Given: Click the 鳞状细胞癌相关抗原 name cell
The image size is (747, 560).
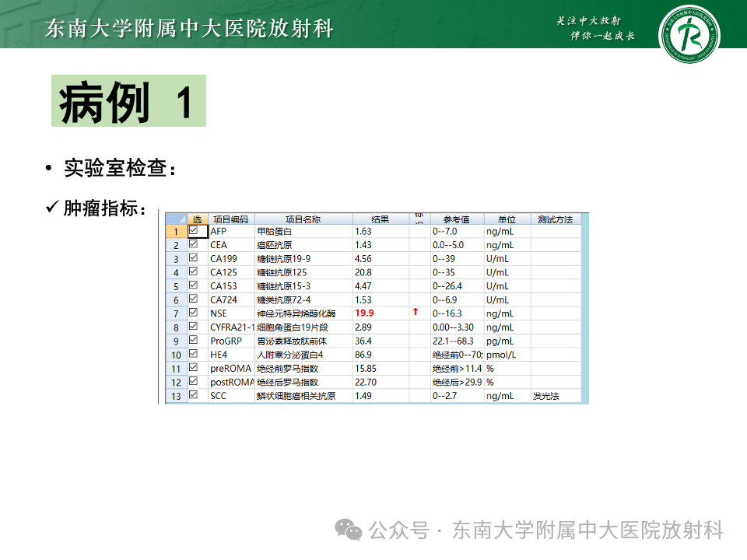Looking at the screenshot, I should (x=303, y=396).
